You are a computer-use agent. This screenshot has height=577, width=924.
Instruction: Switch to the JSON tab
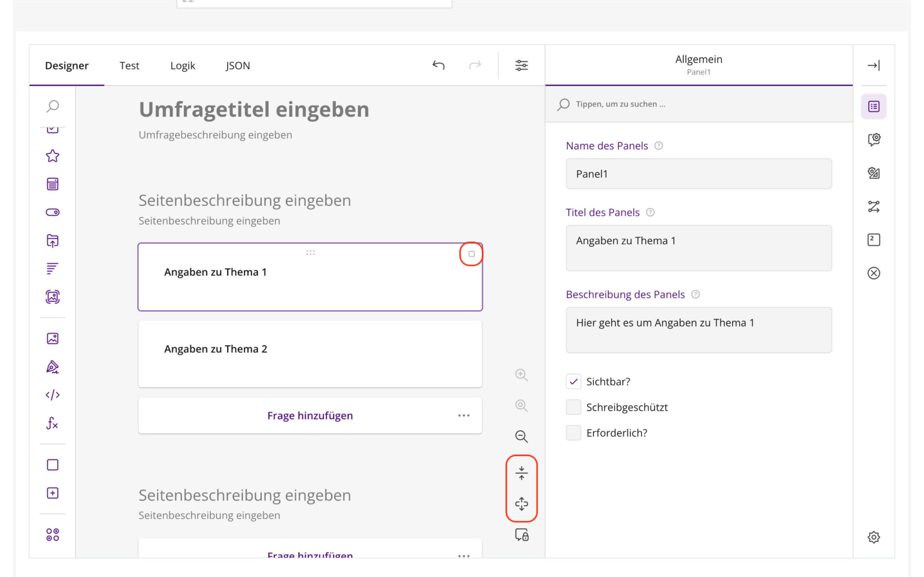coord(237,65)
